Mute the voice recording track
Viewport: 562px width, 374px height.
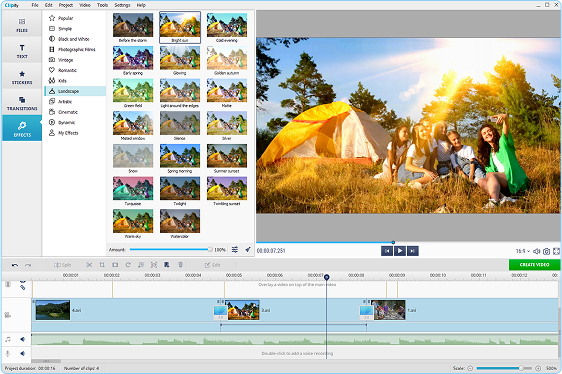22,354
